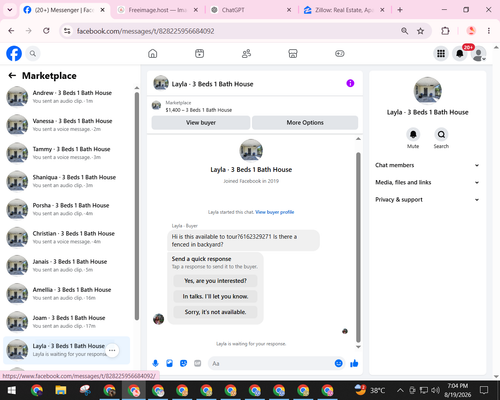Viewport: 500px width, 400px height.
Task: Choose a sticker using the sticker icon
Action: pos(183,363)
